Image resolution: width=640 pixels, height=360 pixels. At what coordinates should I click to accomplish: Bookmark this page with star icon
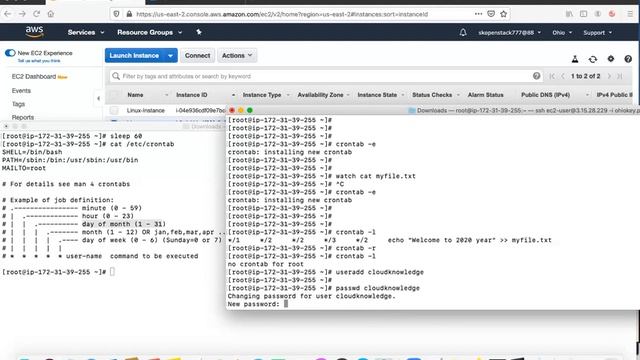click(504, 14)
